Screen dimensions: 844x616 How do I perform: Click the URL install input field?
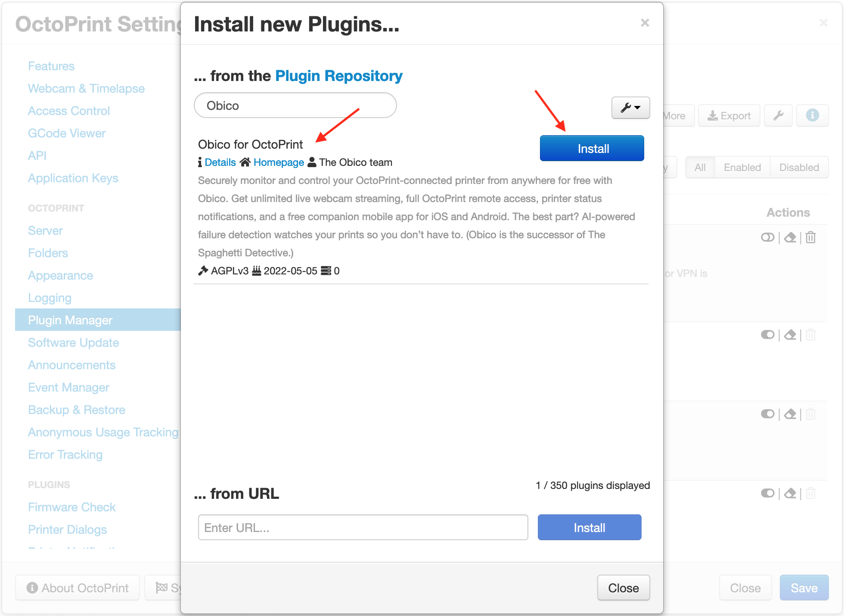(363, 527)
